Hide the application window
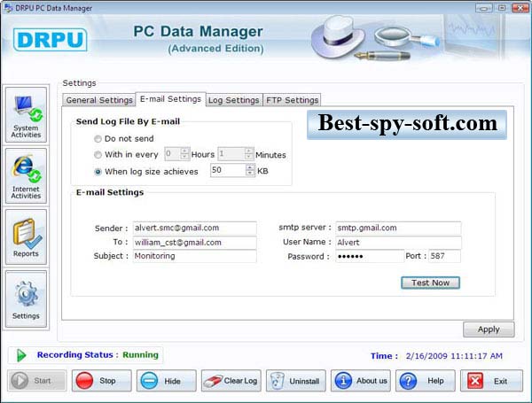 (x=167, y=381)
